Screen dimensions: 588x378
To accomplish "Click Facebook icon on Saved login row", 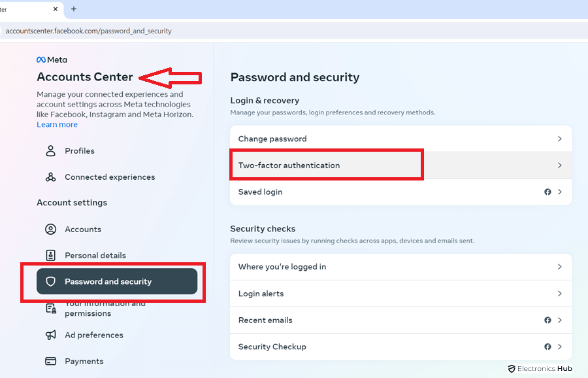I will [x=547, y=192].
